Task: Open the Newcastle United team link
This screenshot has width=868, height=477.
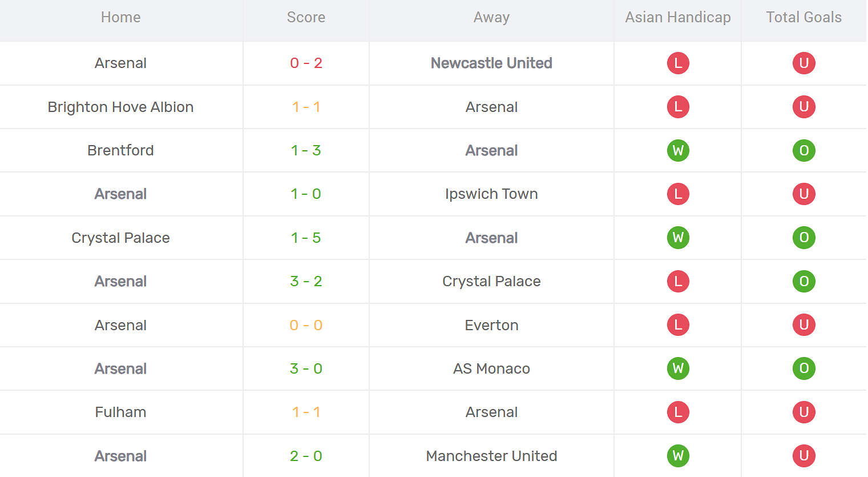Action: tap(491, 63)
